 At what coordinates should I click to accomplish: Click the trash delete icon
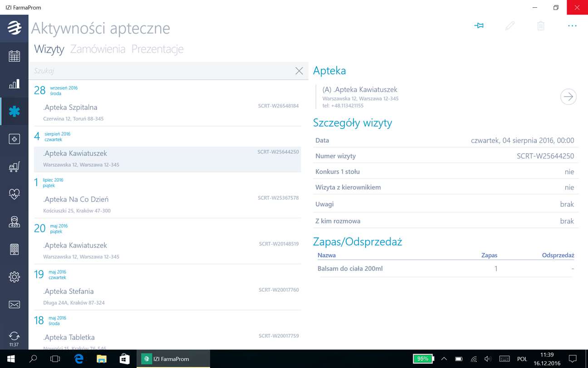(541, 26)
